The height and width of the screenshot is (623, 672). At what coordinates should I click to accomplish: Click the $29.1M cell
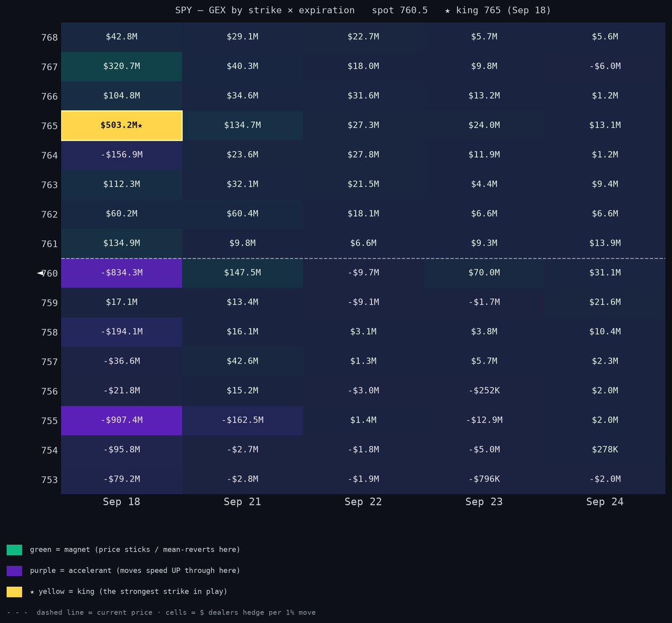tap(242, 37)
